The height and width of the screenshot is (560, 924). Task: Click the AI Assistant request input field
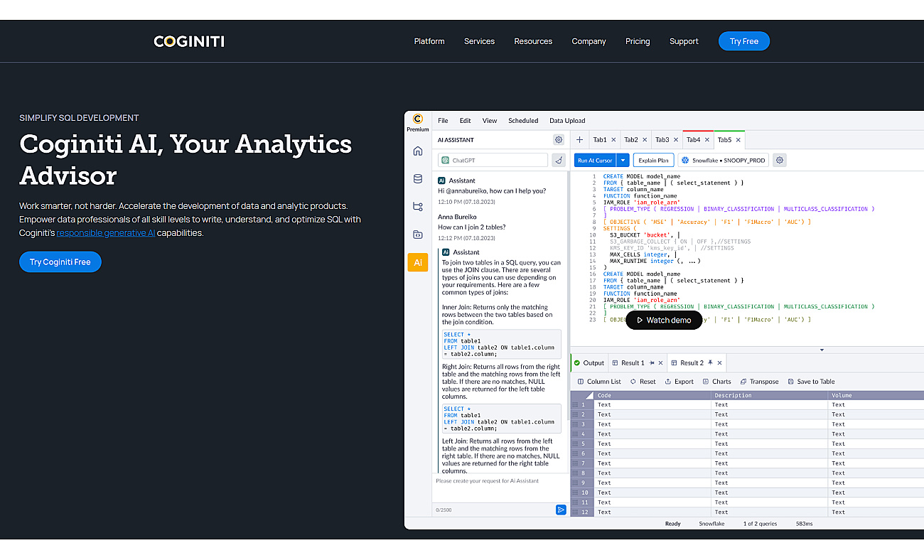(x=500, y=488)
